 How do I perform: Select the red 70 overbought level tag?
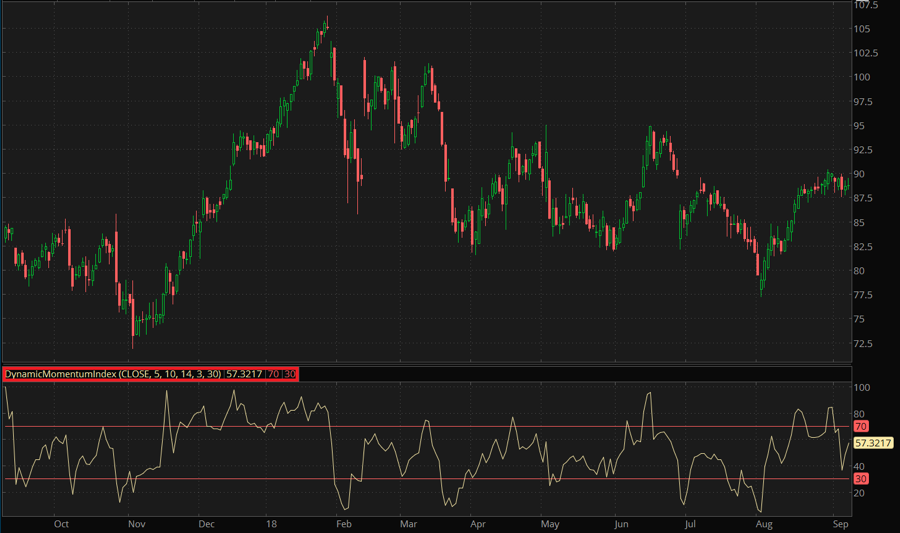pos(860,426)
